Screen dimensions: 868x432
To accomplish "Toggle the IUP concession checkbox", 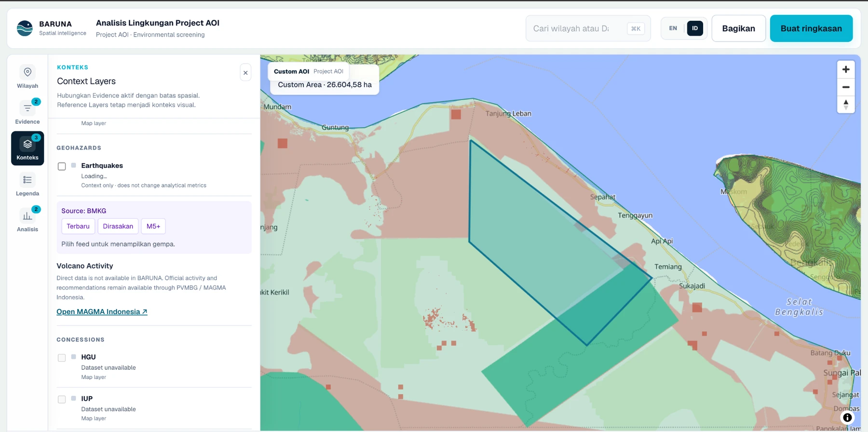I will [x=62, y=399].
